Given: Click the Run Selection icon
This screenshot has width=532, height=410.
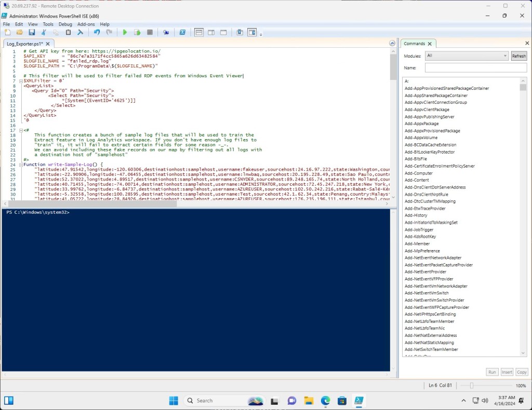Looking at the screenshot, I should pyautogui.click(x=137, y=32).
